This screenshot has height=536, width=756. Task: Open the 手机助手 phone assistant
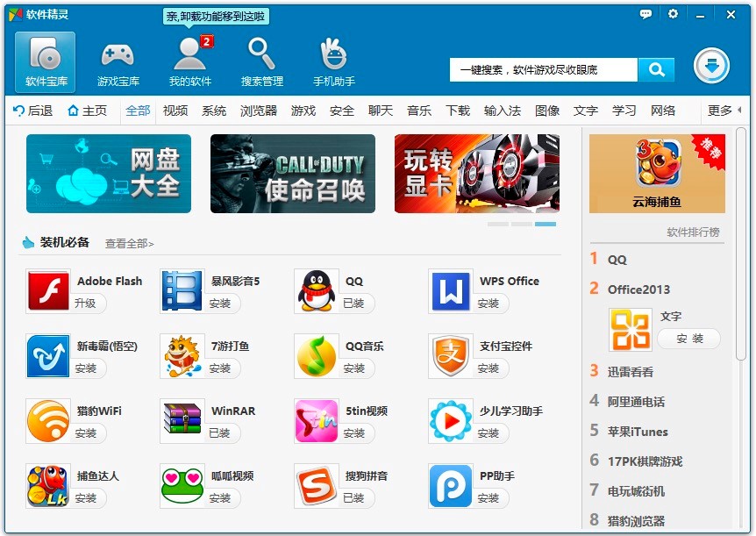point(333,61)
